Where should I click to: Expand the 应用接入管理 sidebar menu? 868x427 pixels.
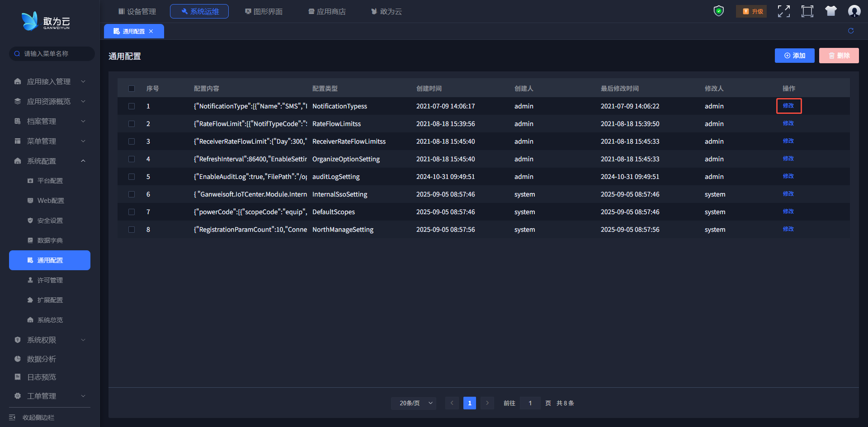point(49,81)
